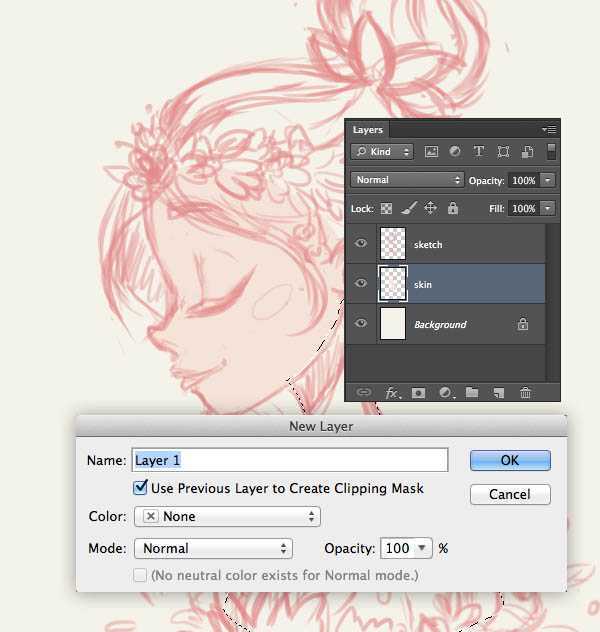
Task: Click the Background layer lock icon
Action: coord(523,324)
